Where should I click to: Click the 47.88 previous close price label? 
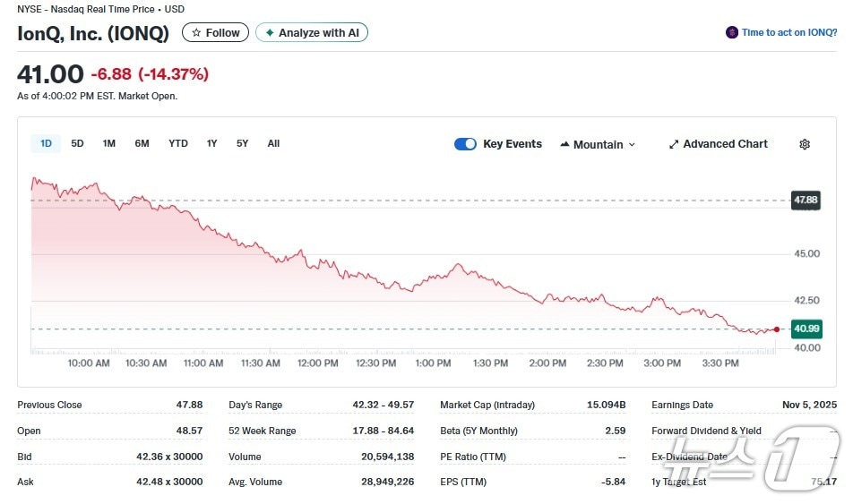(805, 200)
